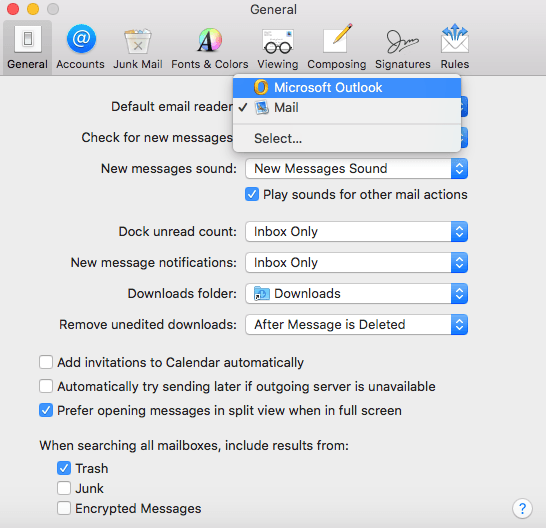This screenshot has width=546, height=528.
Task: Click the 'When searching all mailboxes' text
Action: tap(194, 446)
